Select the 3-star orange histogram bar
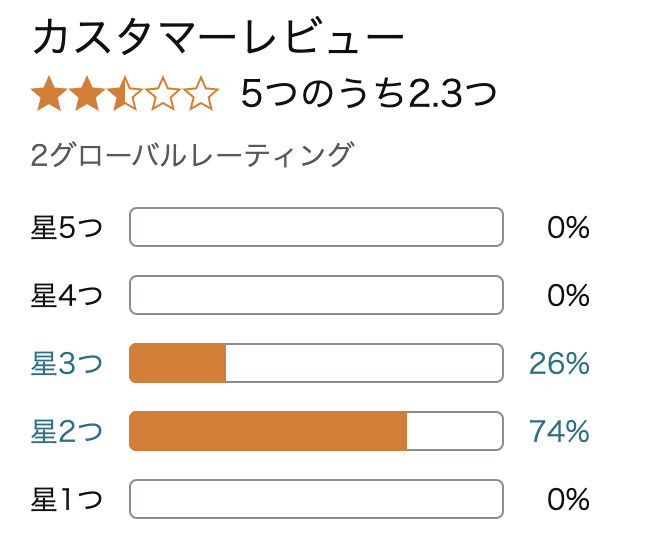Screen dimensions: 656x542 pos(316,363)
